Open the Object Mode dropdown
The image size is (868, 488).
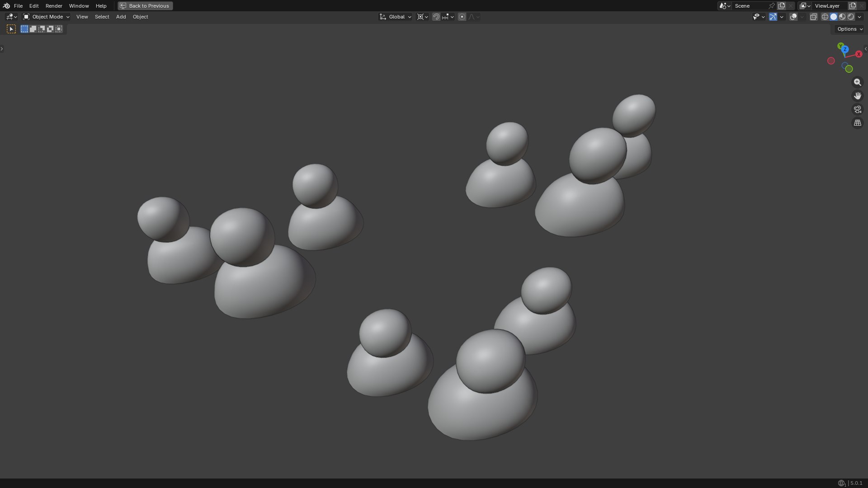(46, 17)
